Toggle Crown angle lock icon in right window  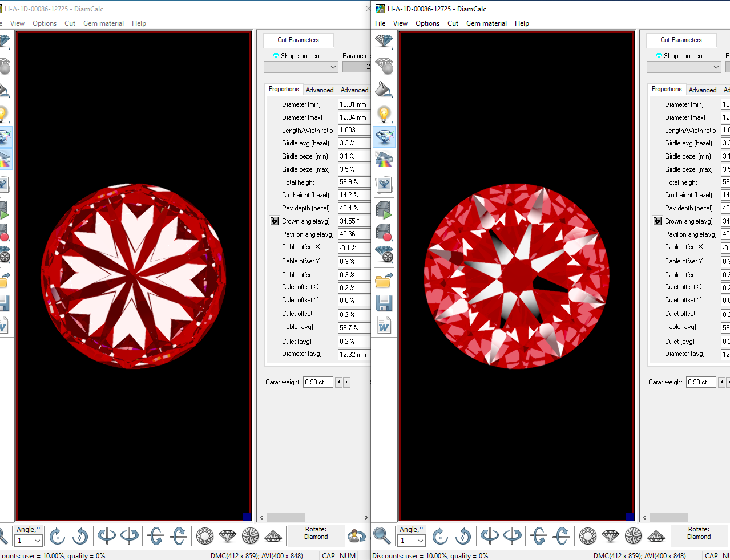[x=657, y=221]
